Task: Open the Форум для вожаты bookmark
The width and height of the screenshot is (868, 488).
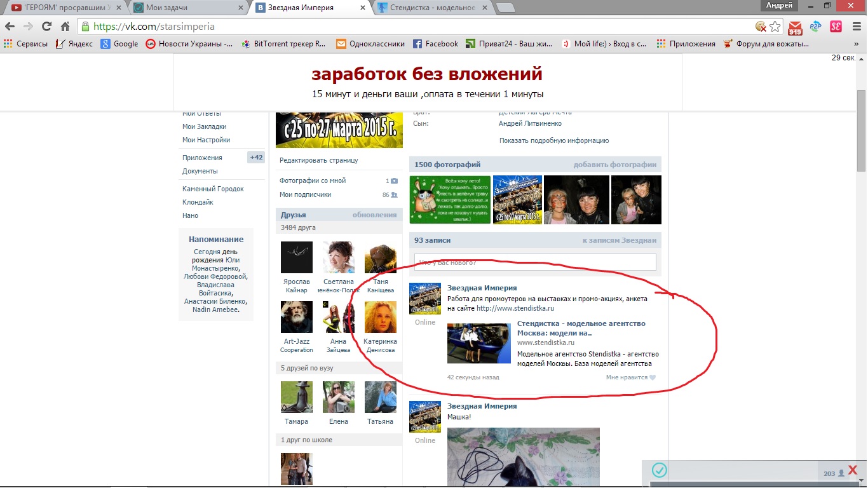Action: [x=767, y=44]
